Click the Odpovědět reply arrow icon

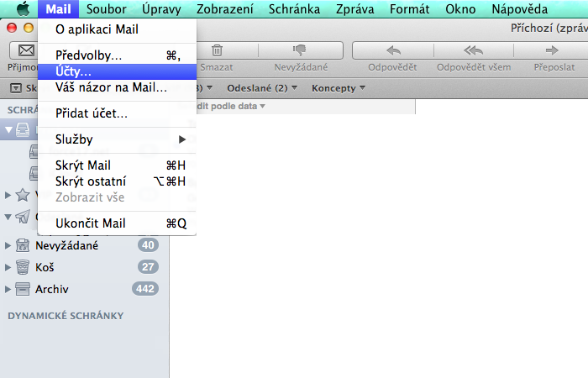393,50
